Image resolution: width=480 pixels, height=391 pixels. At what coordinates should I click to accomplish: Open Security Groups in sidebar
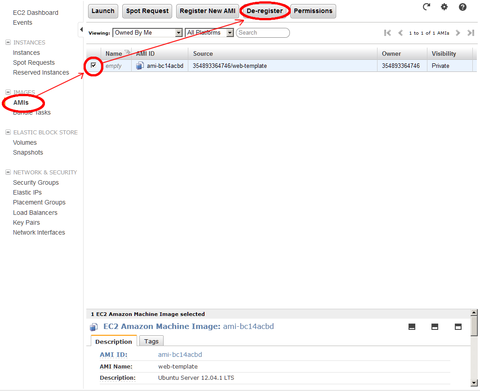click(36, 183)
